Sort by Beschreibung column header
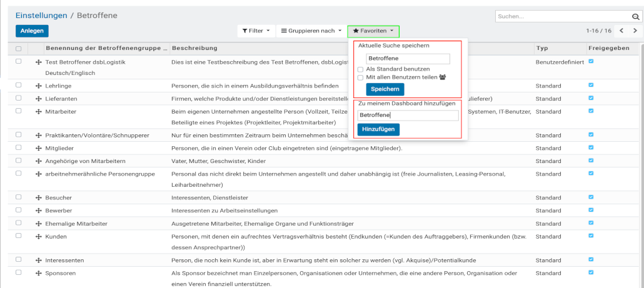Image resolution: width=644 pixels, height=288 pixels. click(194, 48)
